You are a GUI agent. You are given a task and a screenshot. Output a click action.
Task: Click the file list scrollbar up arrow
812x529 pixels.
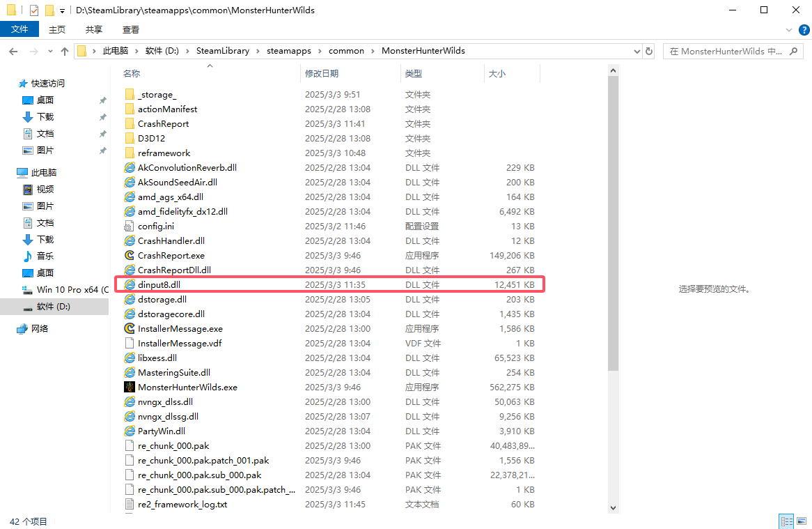point(613,70)
